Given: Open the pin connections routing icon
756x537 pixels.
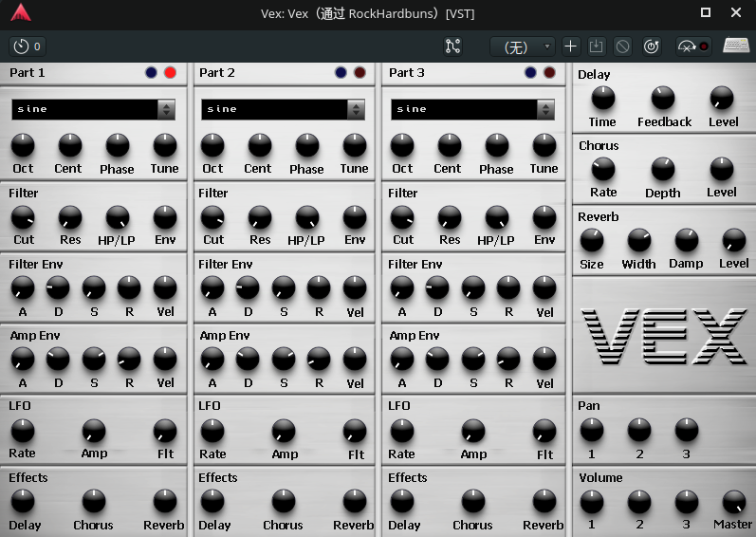Looking at the screenshot, I should click(x=452, y=46).
